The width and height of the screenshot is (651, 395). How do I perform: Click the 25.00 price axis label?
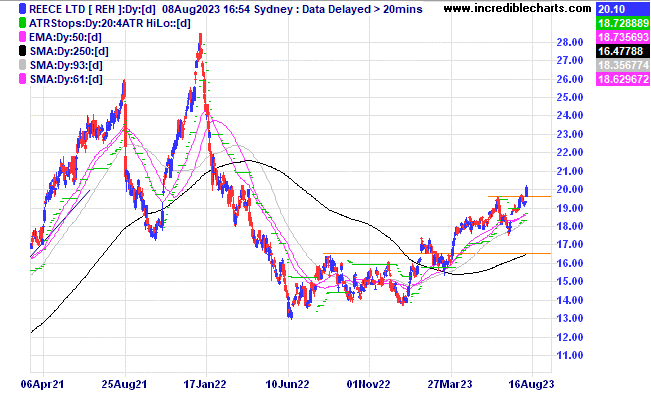click(570, 98)
